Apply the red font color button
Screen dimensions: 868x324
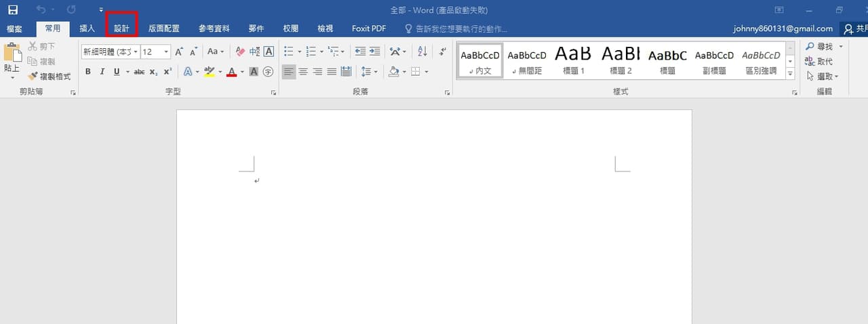pos(232,71)
